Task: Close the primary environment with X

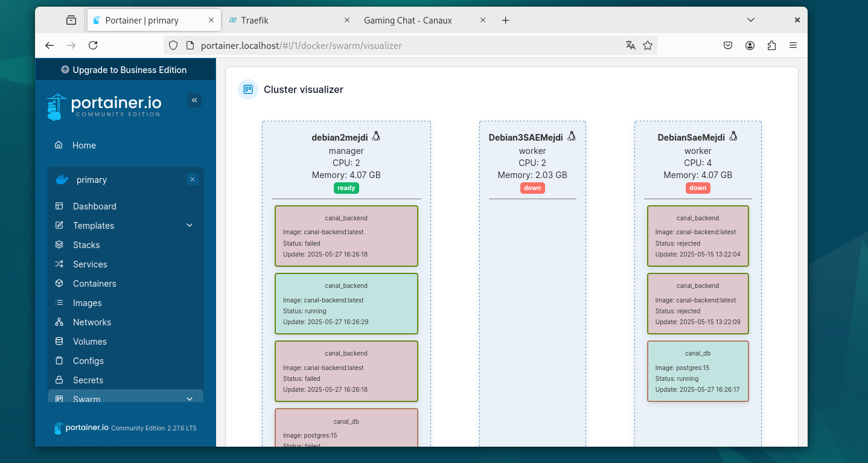Action: point(192,179)
